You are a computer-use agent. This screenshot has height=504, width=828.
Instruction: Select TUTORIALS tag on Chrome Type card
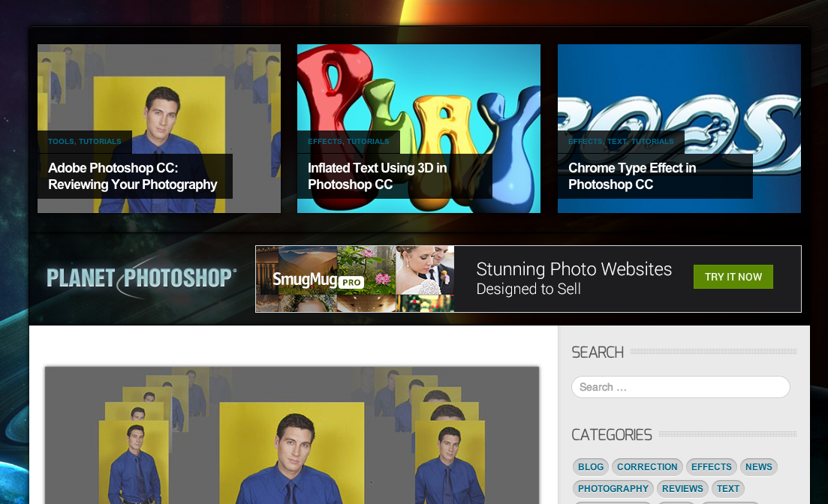click(652, 142)
